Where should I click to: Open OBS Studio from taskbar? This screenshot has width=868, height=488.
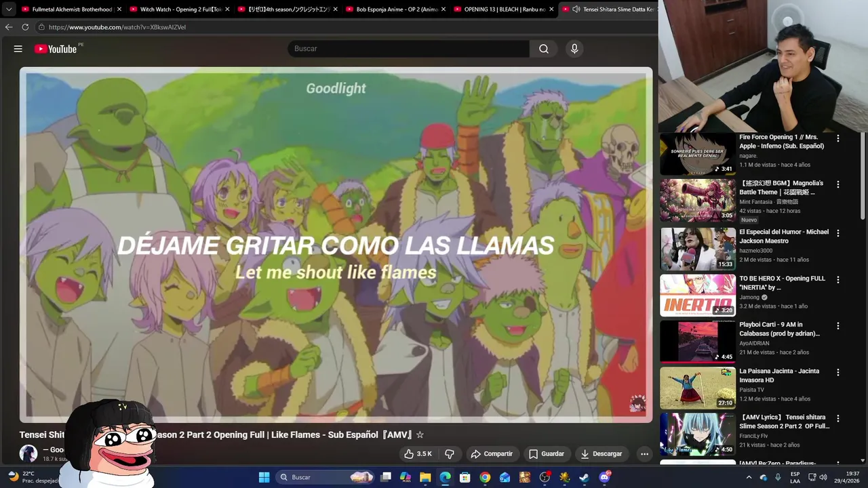(545, 477)
